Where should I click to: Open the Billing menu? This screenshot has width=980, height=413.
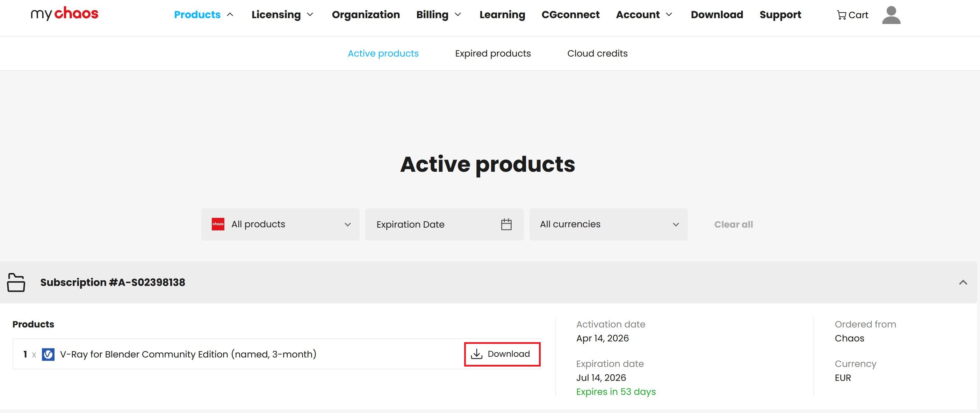[439, 14]
